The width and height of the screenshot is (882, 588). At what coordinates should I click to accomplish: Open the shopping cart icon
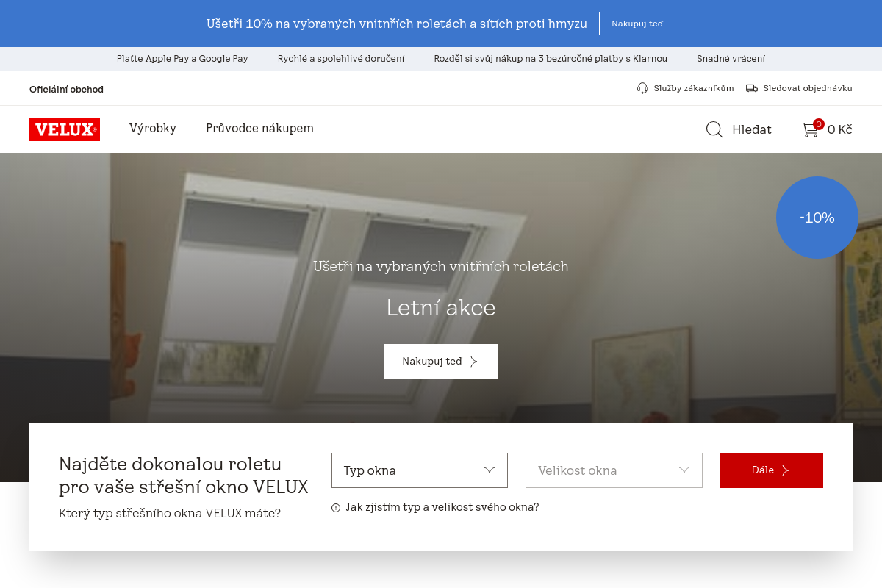point(810,130)
